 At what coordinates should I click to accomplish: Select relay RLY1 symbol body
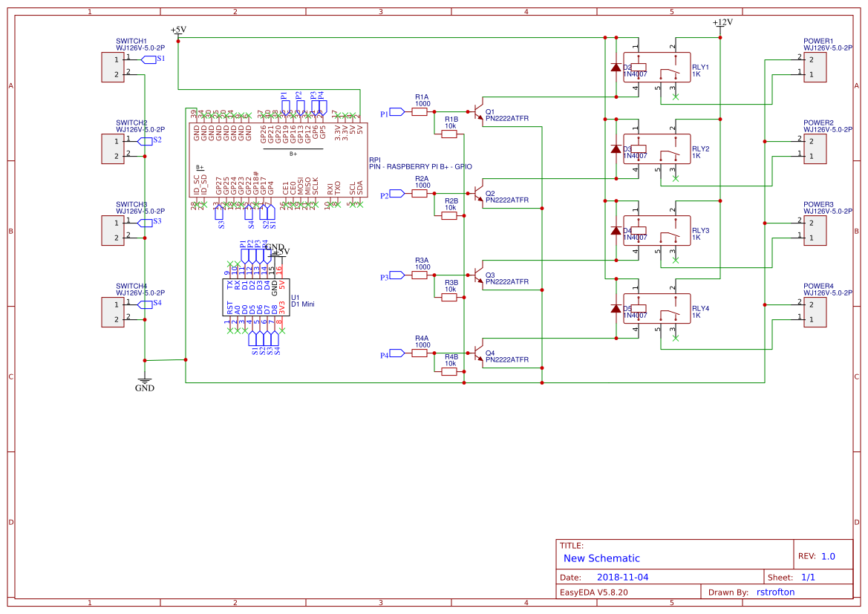[657, 67]
